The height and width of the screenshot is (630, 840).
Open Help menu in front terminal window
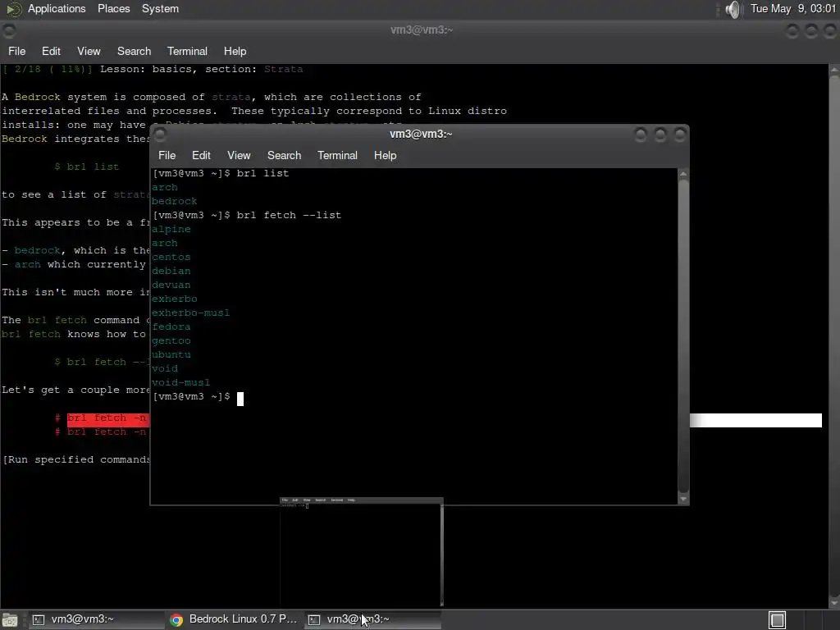coord(385,155)
